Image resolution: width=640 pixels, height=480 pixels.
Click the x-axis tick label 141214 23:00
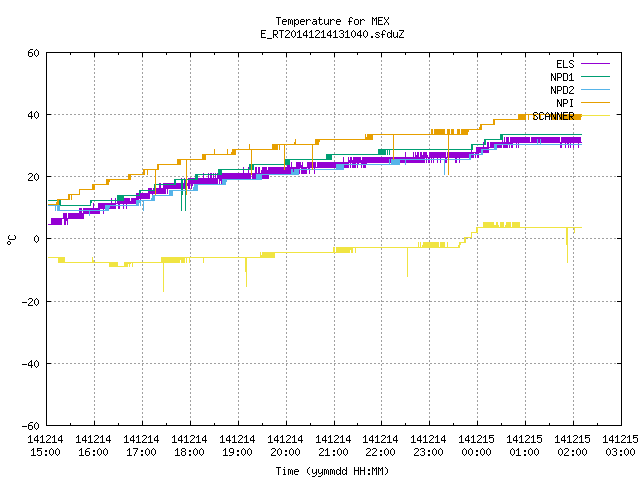[428, 446]
